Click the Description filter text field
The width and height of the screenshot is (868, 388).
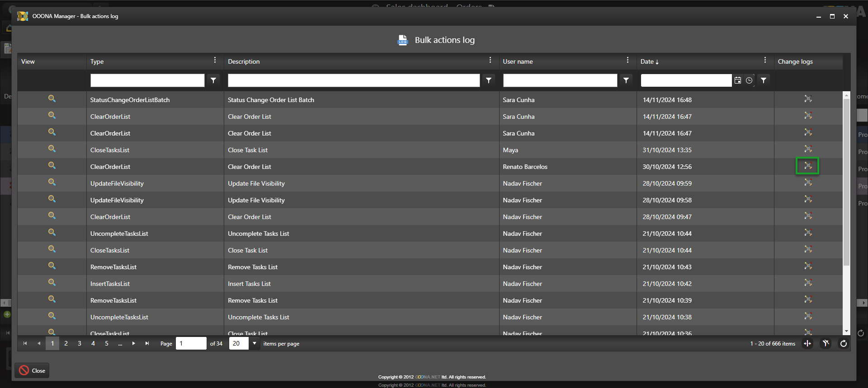pyautogui.click(x=354, y=80)
